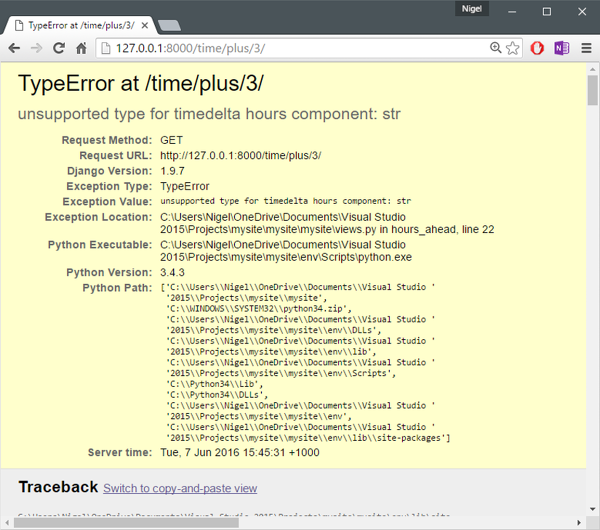Screen dimensions: 600x530
Task: Click Django Version value 1.9.7
Action: coord(172,171)
